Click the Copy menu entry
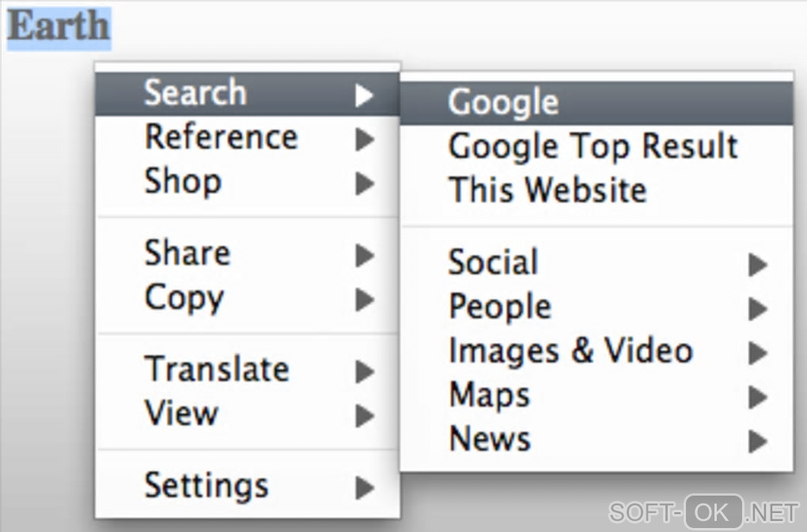807x532 pixels. click(x=184, y=298)
